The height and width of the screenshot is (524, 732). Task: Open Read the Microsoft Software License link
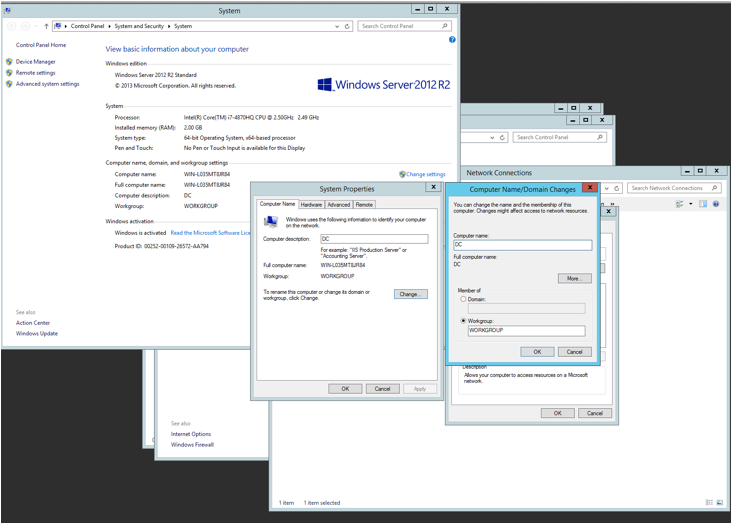211,233
